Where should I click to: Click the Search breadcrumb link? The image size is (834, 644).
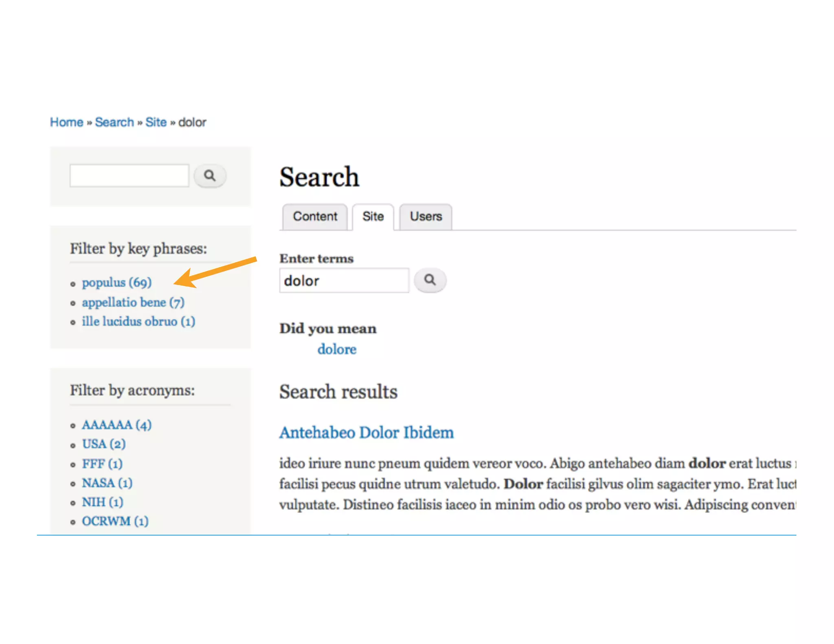point(114,122)
